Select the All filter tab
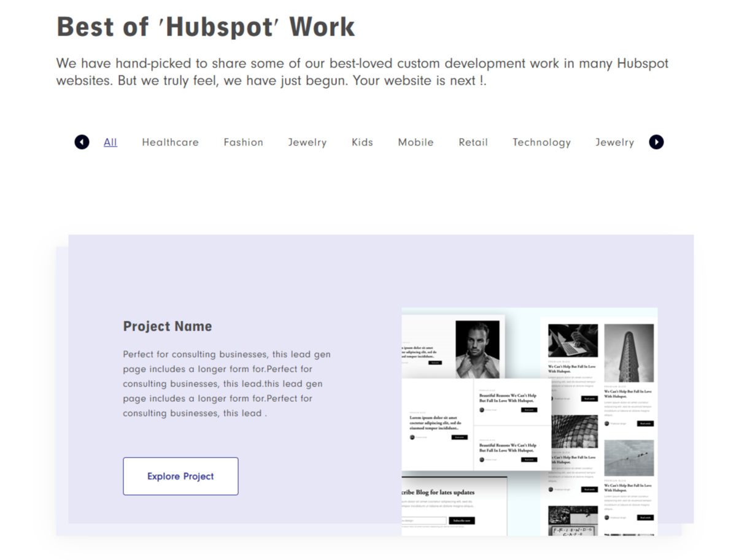The image size is (747, 560). pos(110,142)
